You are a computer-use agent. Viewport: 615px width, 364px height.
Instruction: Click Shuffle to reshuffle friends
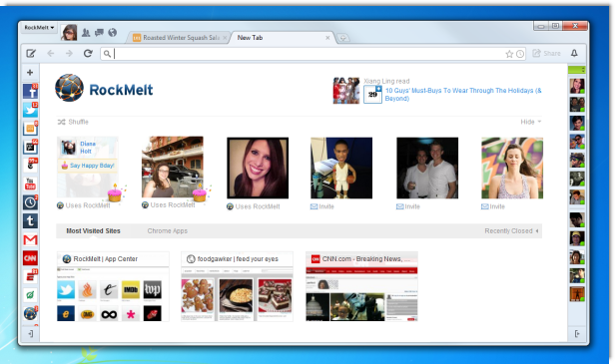[x=73, y=122]
